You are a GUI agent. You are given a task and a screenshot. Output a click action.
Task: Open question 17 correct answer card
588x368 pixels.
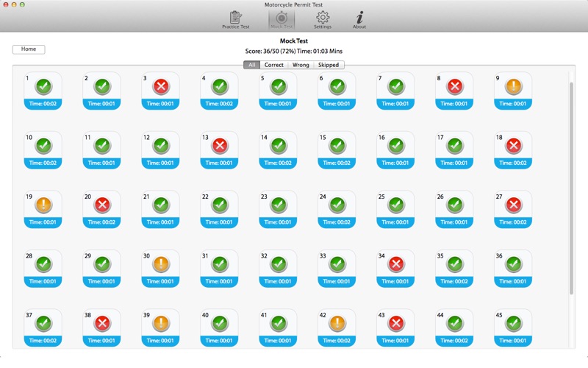click(x=454, y=150)
